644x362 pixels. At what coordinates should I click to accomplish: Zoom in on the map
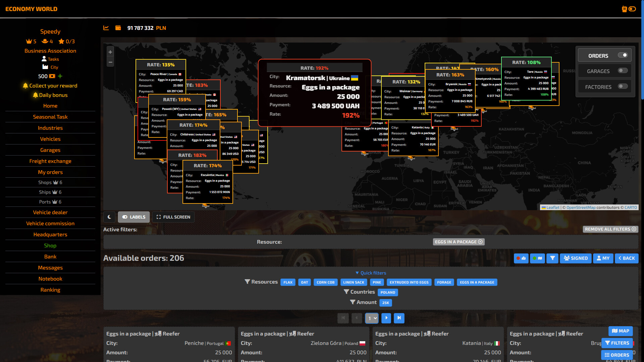click(x=110, y=52)
